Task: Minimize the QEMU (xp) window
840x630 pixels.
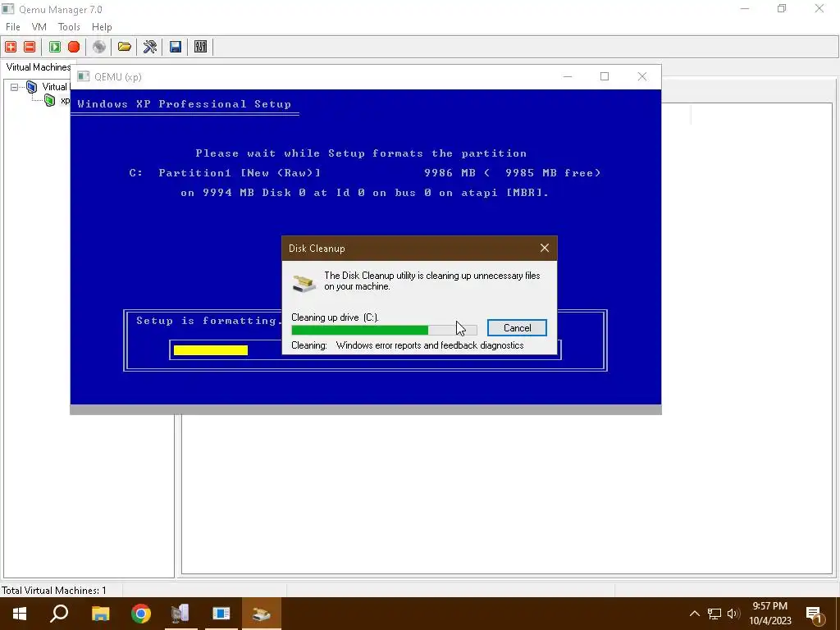Action: [568, 76]
